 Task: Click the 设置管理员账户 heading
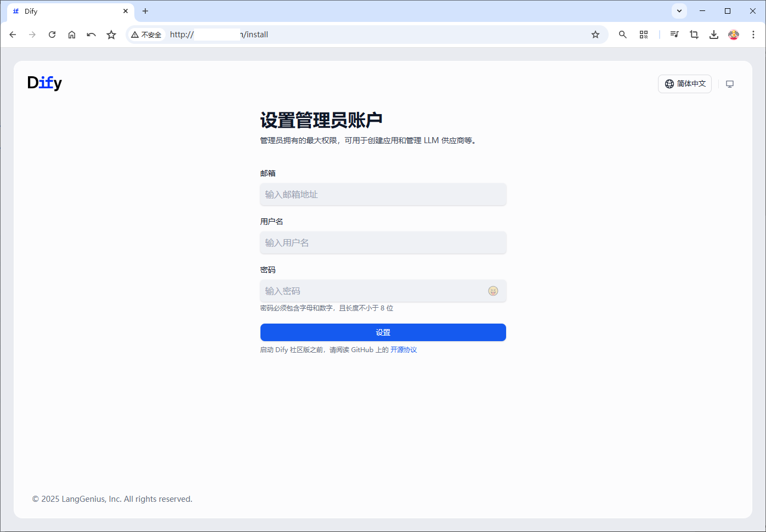321,120
